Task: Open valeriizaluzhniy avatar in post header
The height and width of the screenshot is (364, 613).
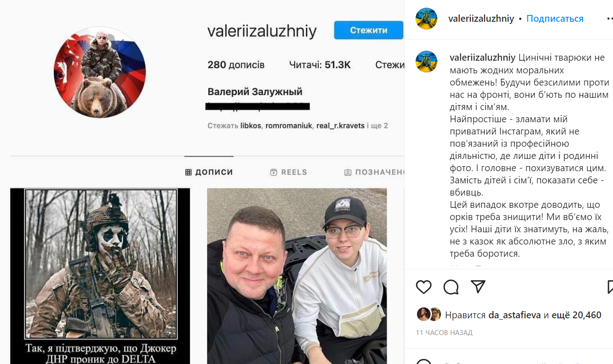Action: point(426,19)
